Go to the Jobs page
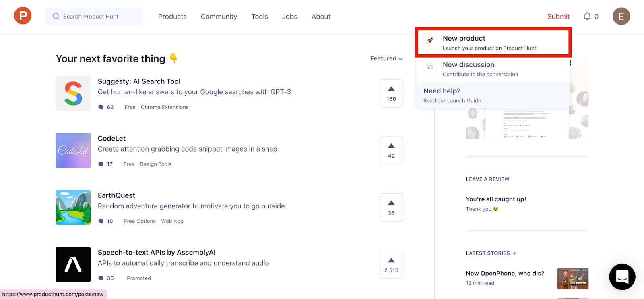The image size is (644, 299). (x=290, y=17)
